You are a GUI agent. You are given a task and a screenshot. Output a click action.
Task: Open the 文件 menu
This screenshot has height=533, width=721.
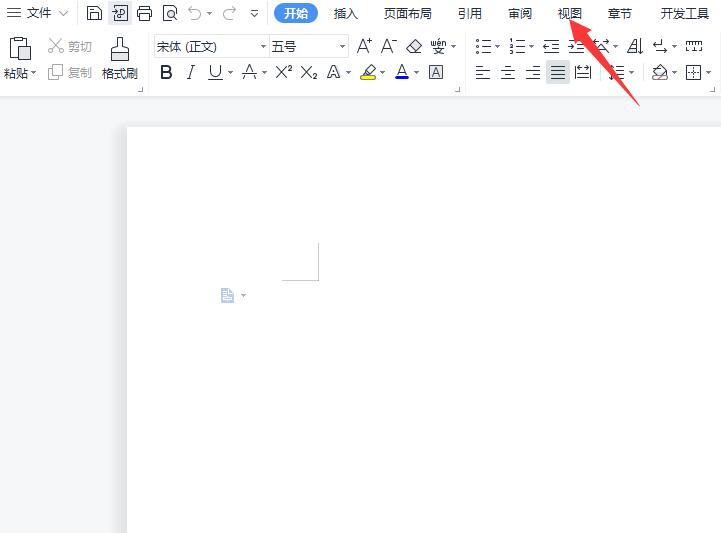pos(37,13)
